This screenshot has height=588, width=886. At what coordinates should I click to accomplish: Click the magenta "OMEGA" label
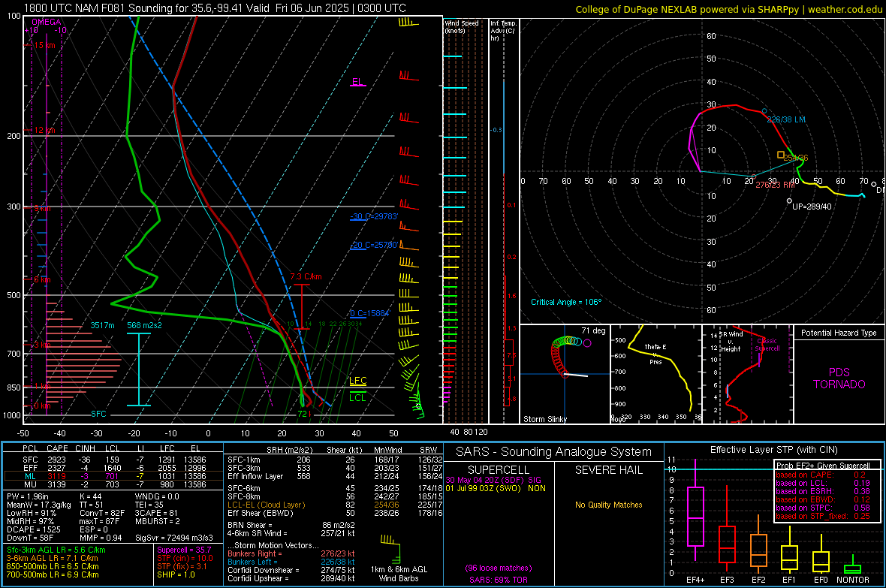pos(47,22)
